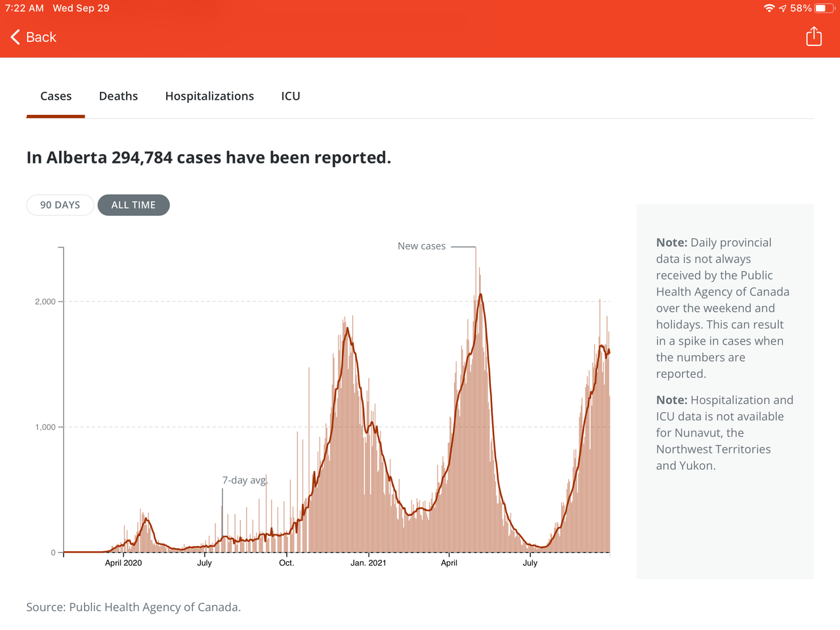Tap the share icon in the header
Screen dimensions: 840x630
814,36
